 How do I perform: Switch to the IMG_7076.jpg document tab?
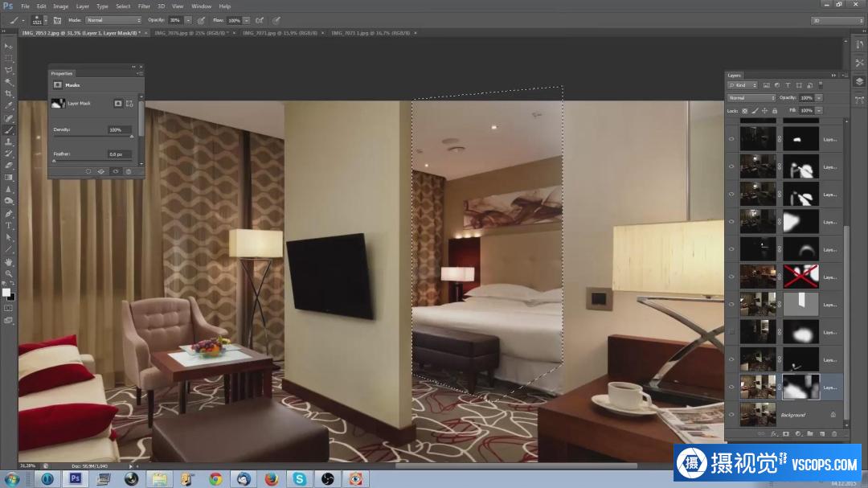(191, 33)
